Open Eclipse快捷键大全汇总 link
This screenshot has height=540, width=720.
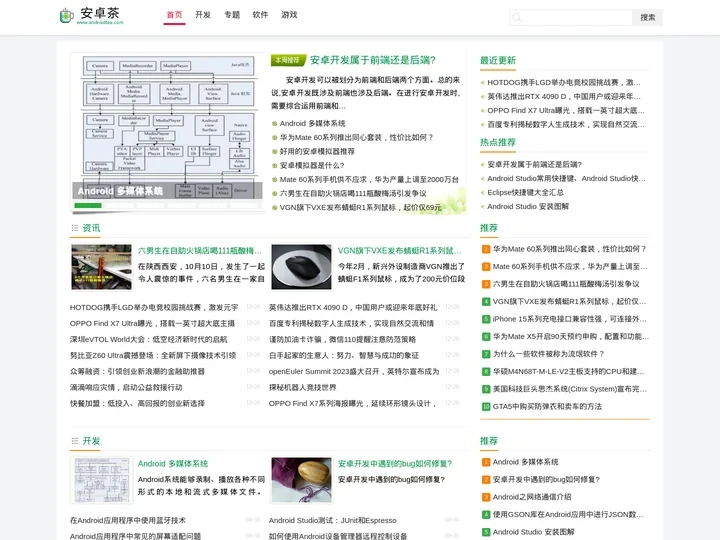[525, 192]
